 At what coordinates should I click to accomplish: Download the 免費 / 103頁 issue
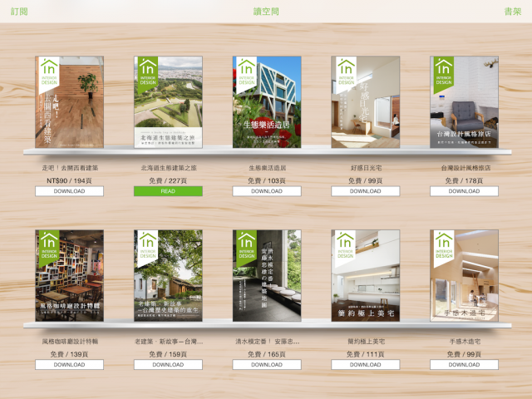[267, 191]
